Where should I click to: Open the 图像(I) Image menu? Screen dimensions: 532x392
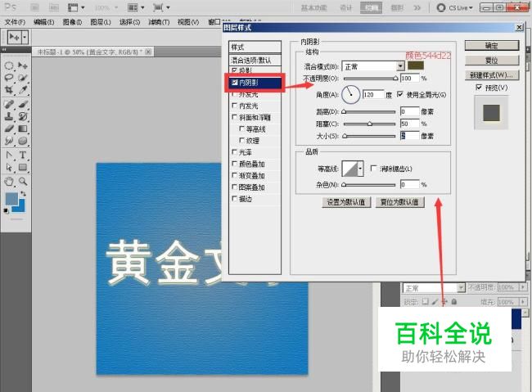72,22
